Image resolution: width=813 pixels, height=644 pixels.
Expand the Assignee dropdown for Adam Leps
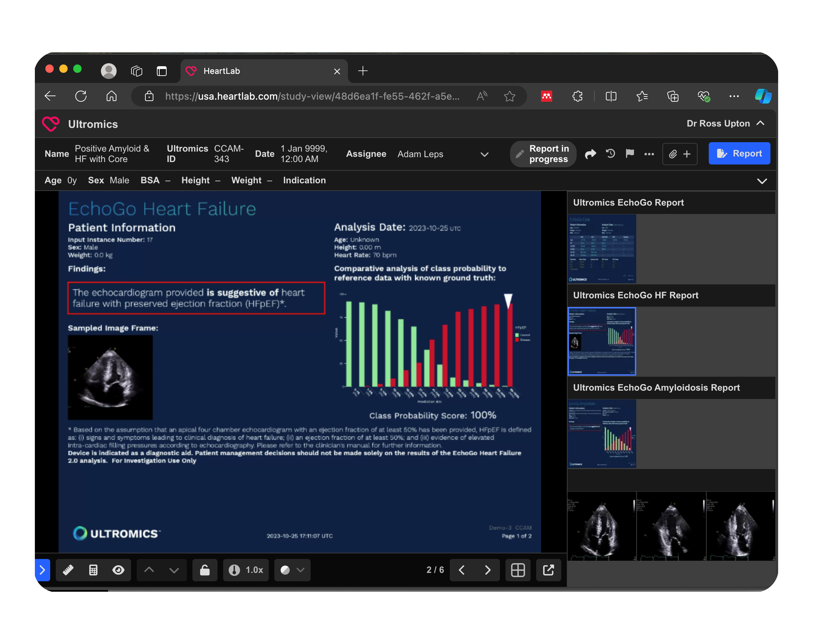pyautogui.click(x=485, y=154)
